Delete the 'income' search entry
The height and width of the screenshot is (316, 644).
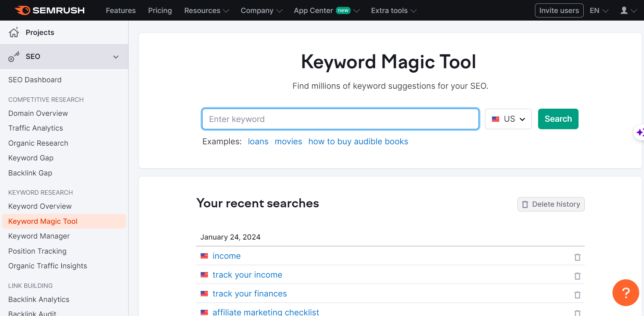pos(577,257)
